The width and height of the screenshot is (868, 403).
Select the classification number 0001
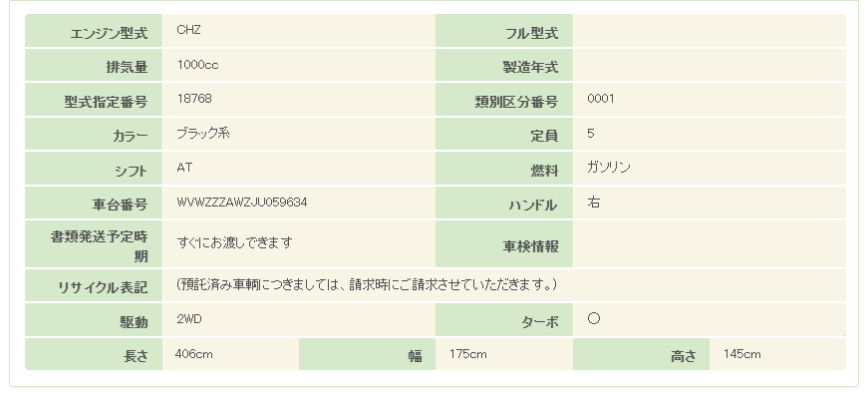click(x=601, y=99)
